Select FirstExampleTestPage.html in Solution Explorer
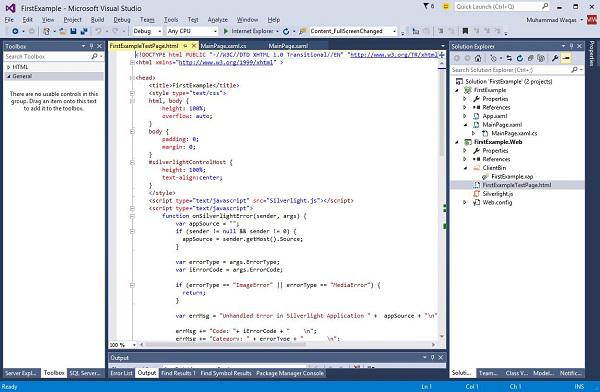The image size is (600, 392). point(517,185)
